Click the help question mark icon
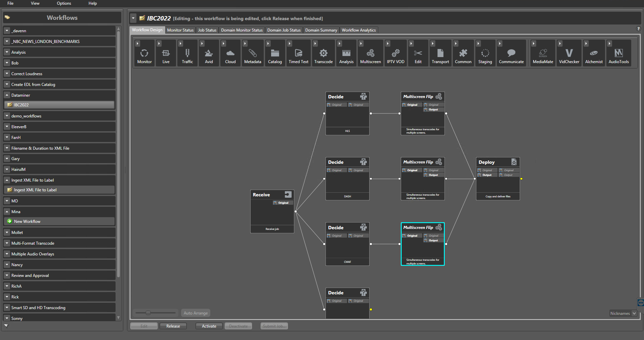This screenshot has height=340, width=644. 638,29
